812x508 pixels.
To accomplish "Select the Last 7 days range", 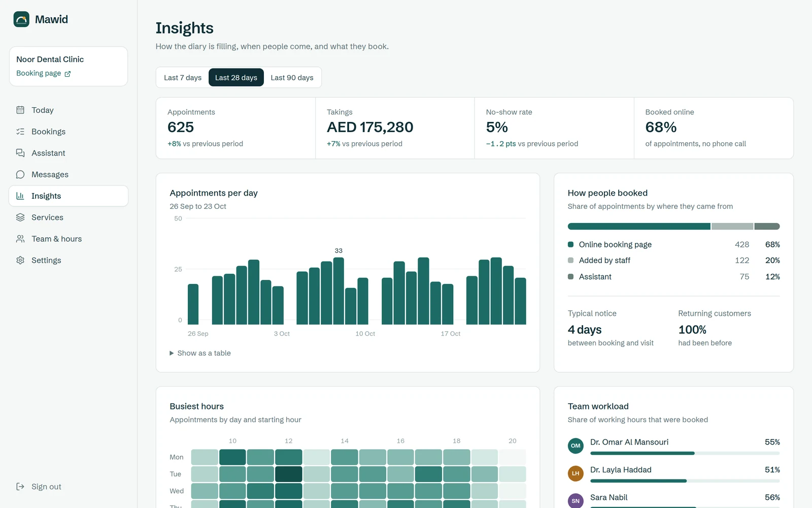I will [x=183, y=77].
